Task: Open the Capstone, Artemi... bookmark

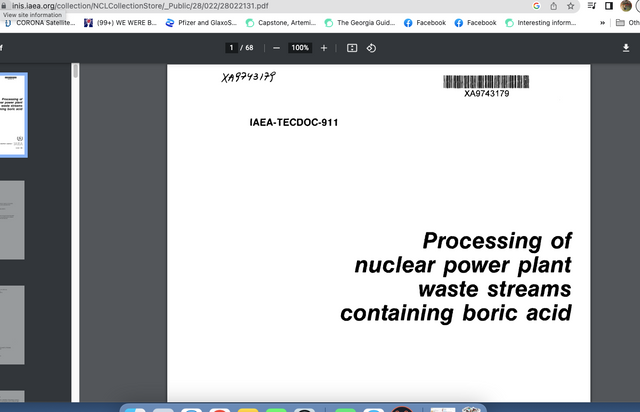Action: tap(281, 23)
